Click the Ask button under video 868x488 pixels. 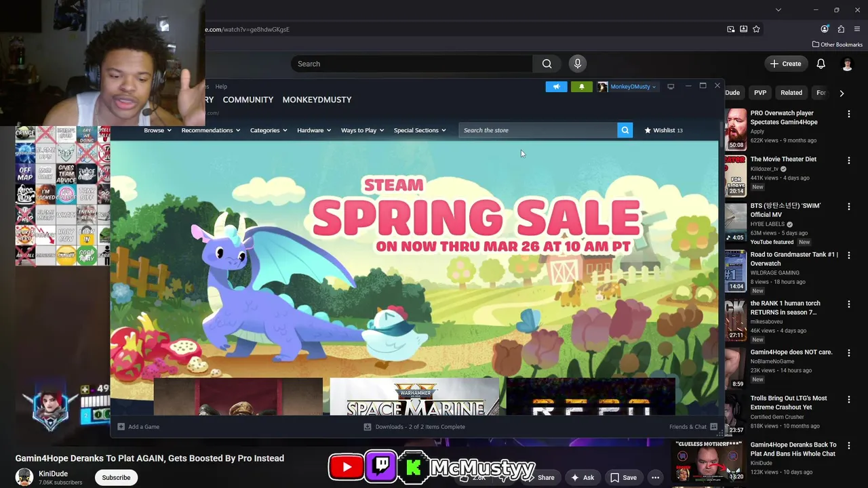(x=582, y=478)
